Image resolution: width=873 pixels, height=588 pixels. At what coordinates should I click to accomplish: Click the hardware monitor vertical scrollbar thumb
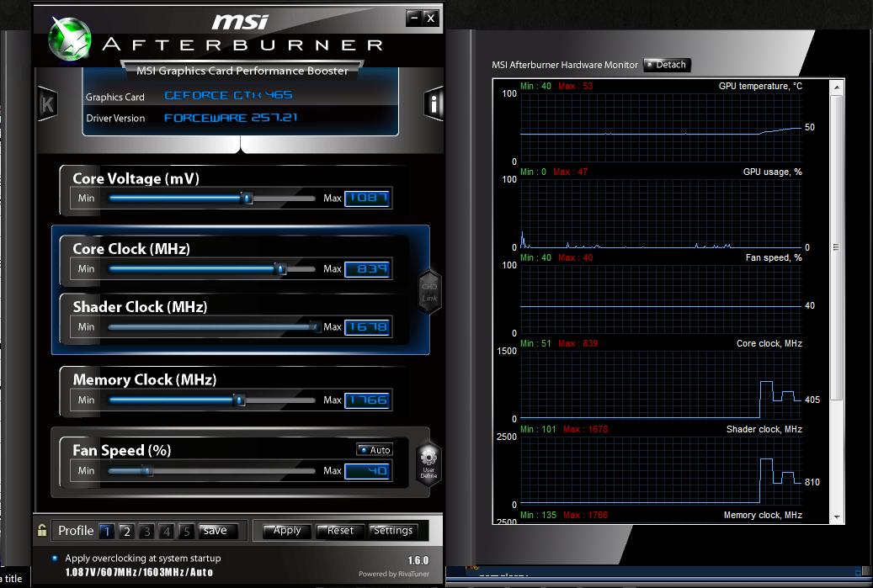coord(836,247)
